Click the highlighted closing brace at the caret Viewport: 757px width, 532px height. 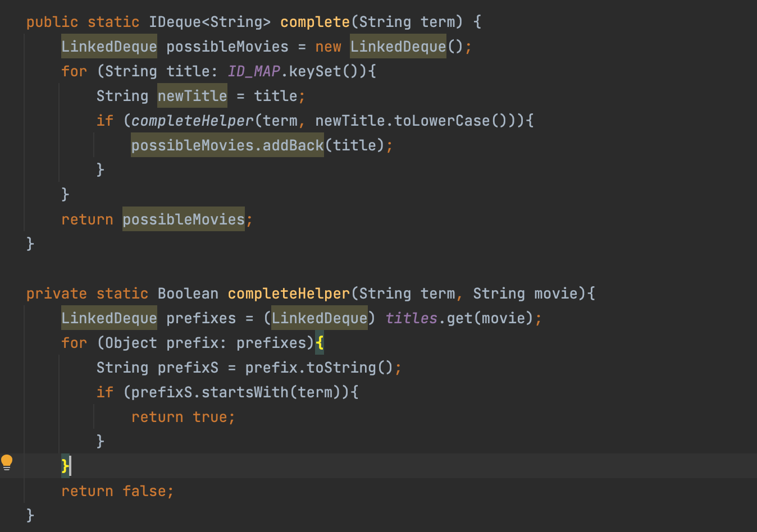[x=65, y=466]
